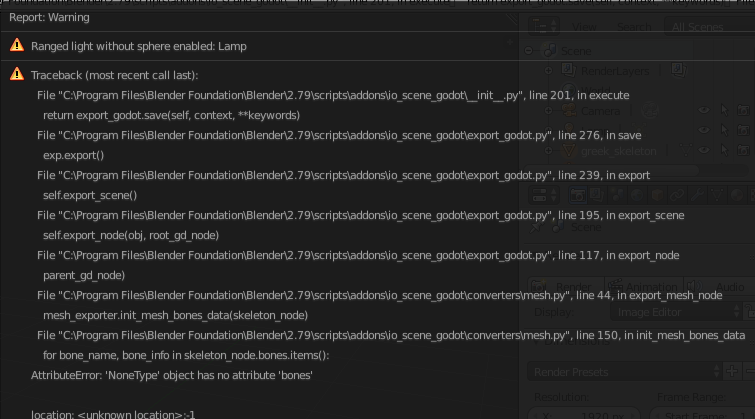Toggle renderability camera icon for Lamp
Viewport: 755px width, 419px height.
point(743,130)
